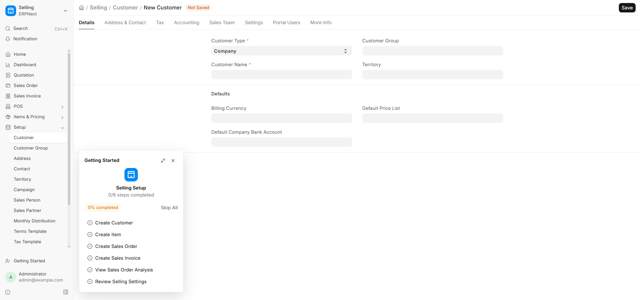
Task: Minimize the Getting Started panel
Action: coord(163,161)
